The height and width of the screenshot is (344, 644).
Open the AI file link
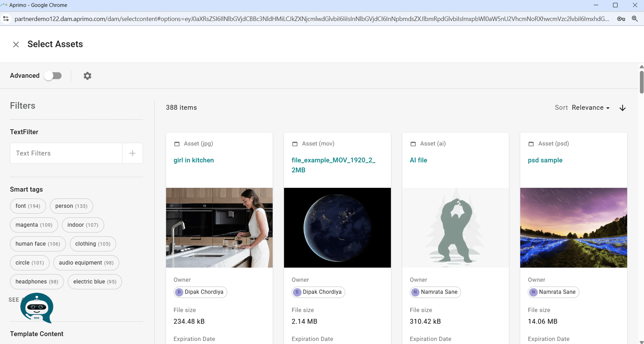[x=418, y=160]
